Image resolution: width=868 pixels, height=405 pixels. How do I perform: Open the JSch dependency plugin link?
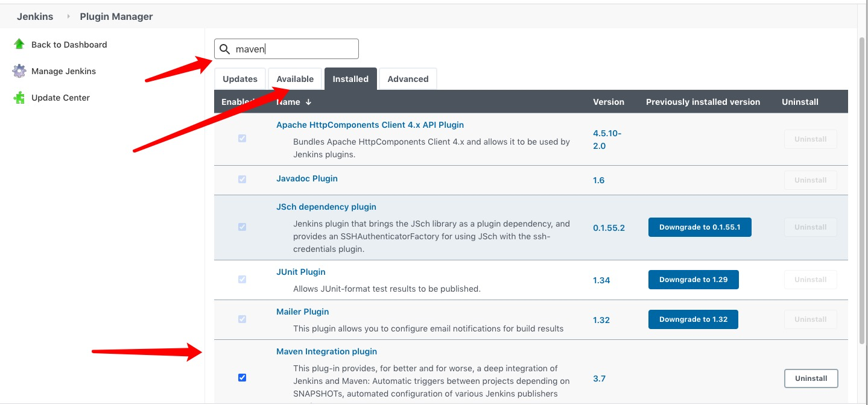326,207
